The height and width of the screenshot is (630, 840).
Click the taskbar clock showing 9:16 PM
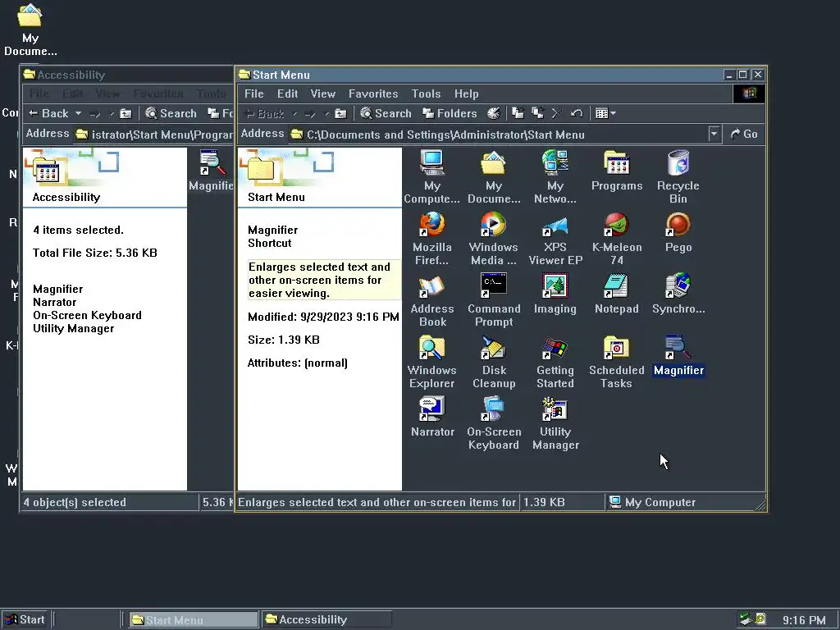click(x=804, y=620)
